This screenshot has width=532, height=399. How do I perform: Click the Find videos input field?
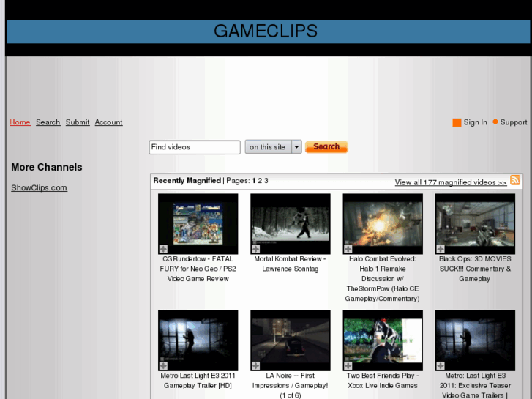point(195,147)
